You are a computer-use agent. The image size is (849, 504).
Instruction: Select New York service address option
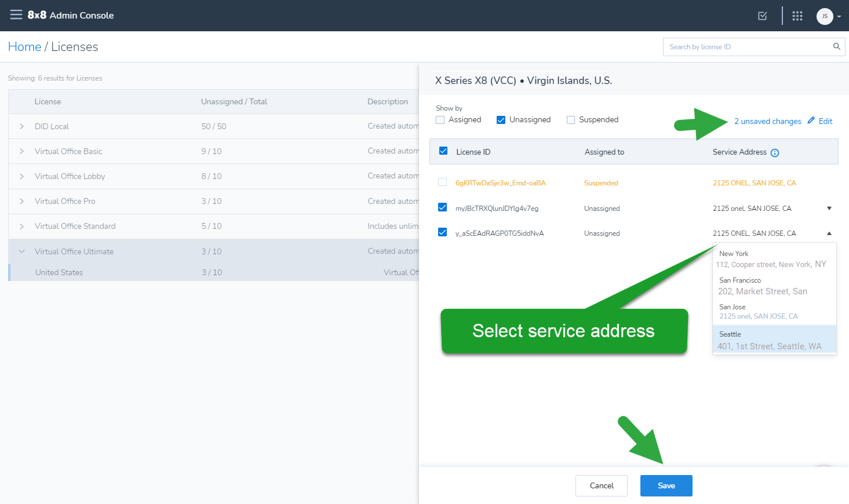774,259
